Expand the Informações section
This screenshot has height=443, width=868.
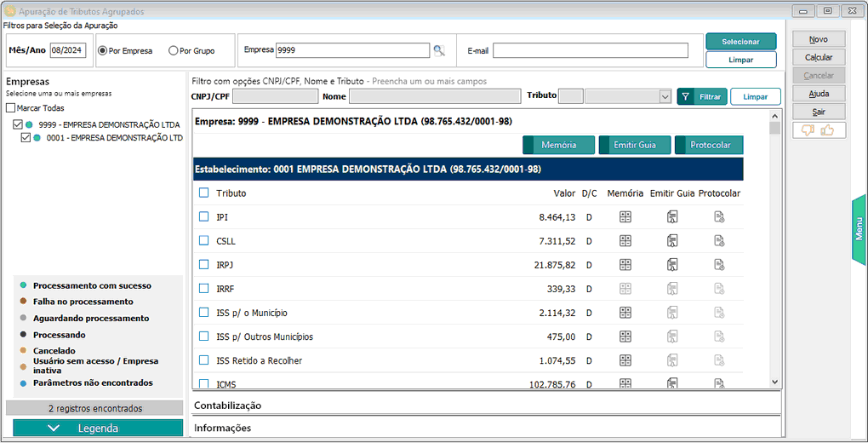click(487, 428)
